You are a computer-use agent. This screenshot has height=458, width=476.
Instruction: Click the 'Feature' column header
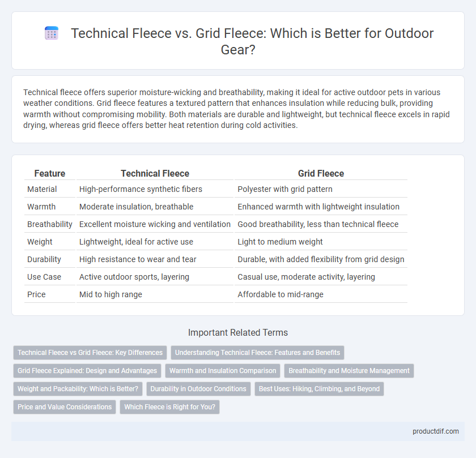(49, 173)
